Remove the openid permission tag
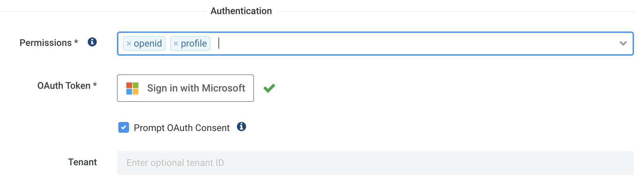 tap(129, 44)
